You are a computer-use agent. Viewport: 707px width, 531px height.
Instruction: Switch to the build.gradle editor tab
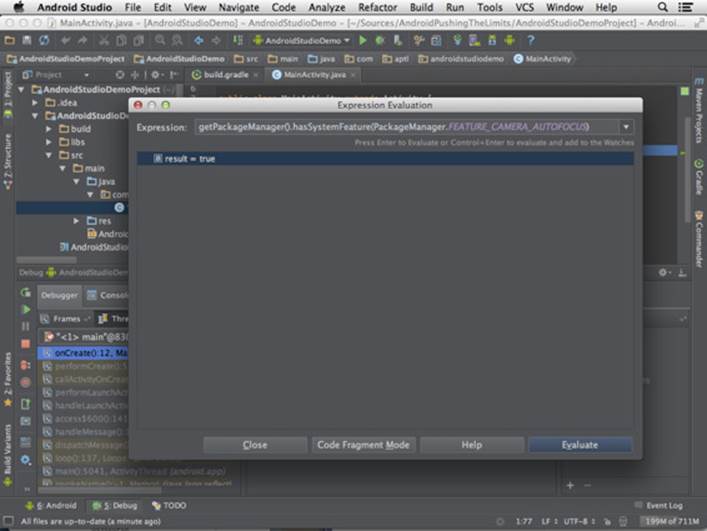[225, 75]
